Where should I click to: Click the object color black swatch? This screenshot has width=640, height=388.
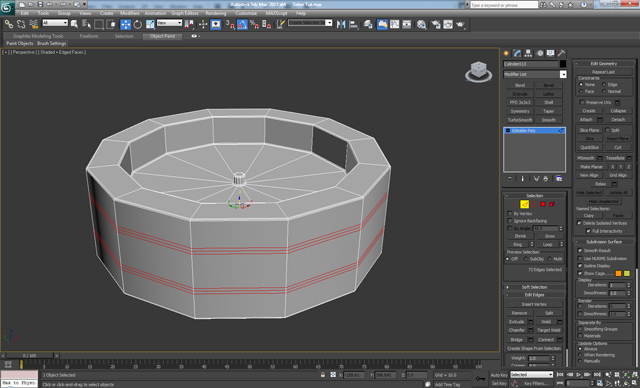[x=563, y=64]
